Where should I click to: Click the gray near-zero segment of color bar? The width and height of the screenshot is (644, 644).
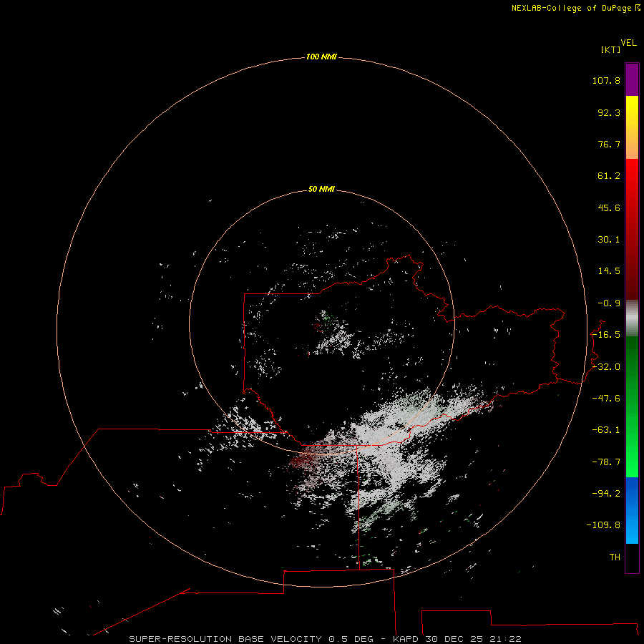tap(632, 318)
